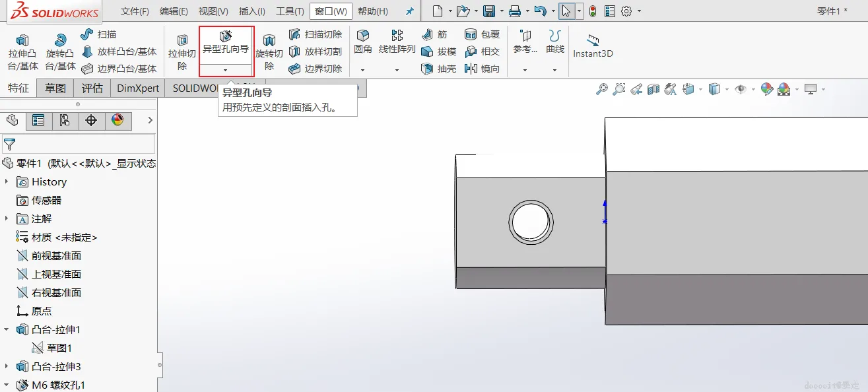Open dropdown arrow under Fillet (圆角)

[x=362, y=70]
